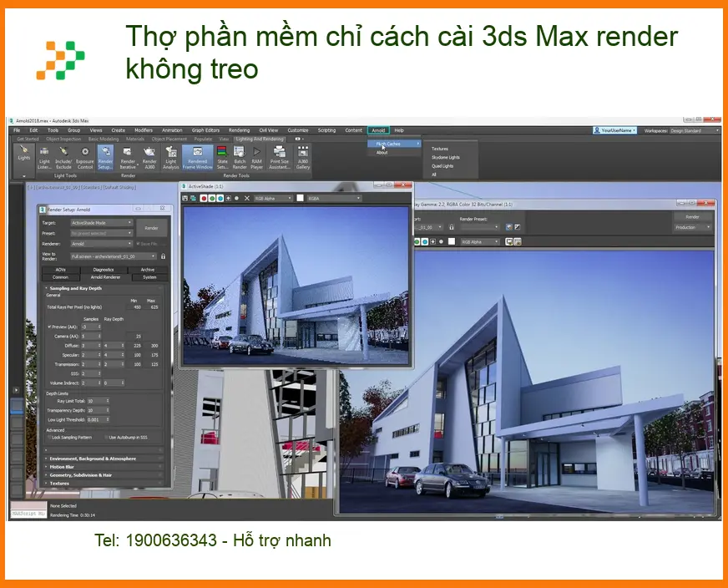Click the Include/Exclude light tool

(63, 158)
